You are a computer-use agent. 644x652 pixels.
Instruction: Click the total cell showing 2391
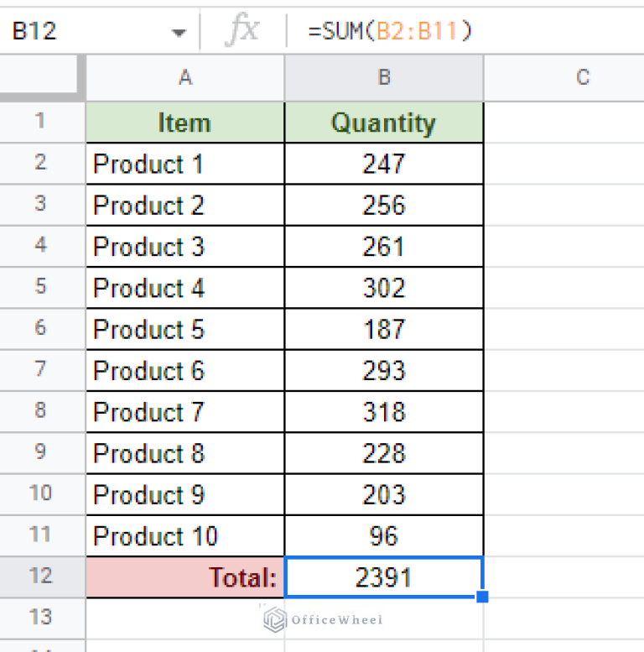tap(384, 577)
